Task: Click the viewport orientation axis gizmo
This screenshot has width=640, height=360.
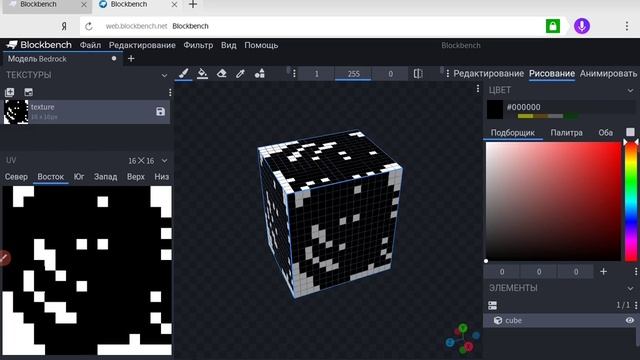Action: pos(462,339)
